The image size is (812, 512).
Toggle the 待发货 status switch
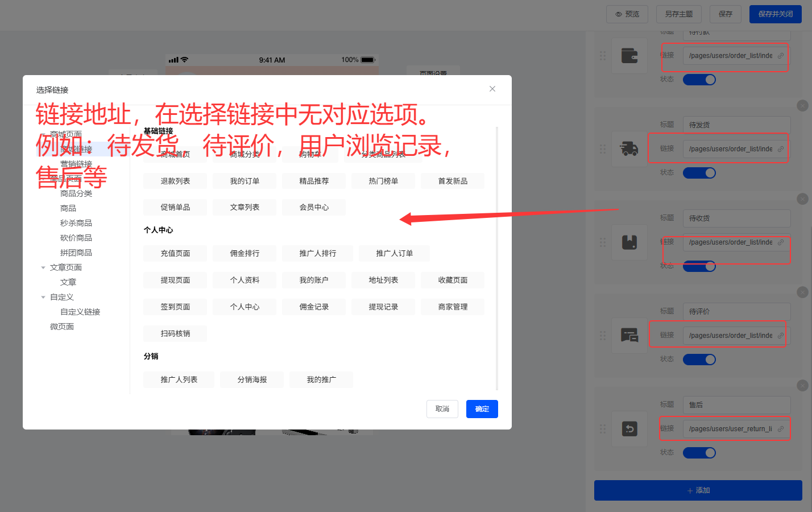[x=699, y=173]
